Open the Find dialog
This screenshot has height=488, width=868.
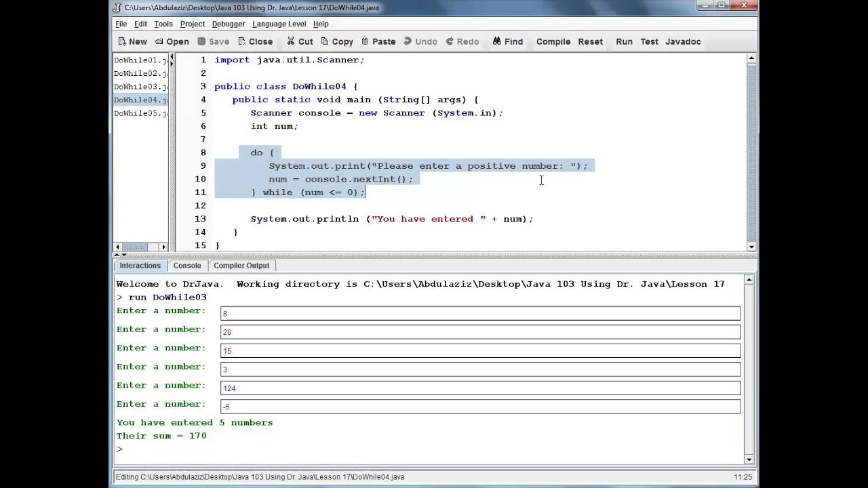[x=508, y=41]
